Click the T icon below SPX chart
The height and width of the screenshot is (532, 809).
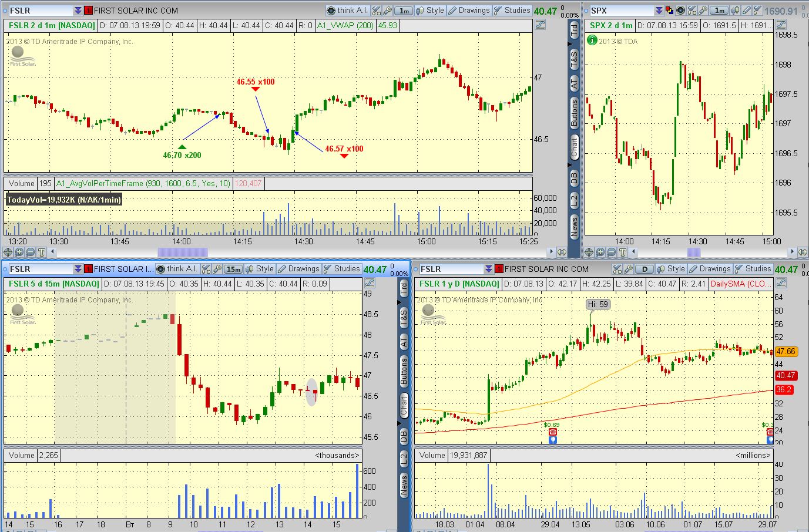[x=623, y=252]
